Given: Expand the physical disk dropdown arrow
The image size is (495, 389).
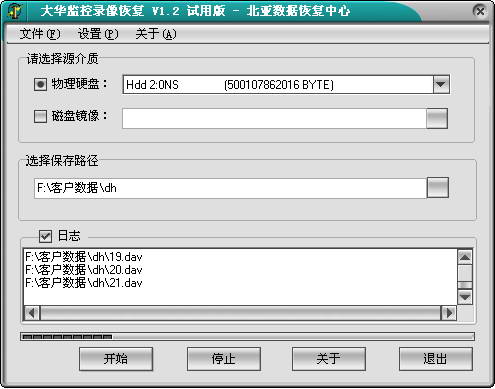Looking at the screenshot, I should click(441, 84).
